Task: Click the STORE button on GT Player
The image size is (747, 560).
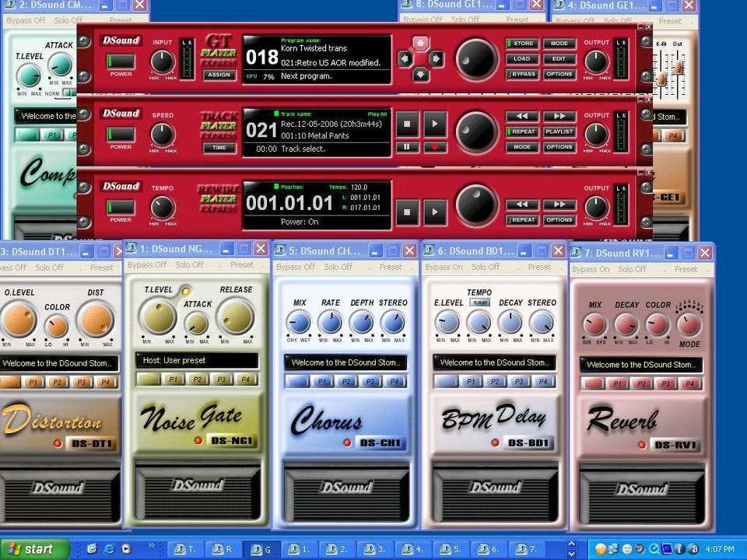Action: pos(522,44)
